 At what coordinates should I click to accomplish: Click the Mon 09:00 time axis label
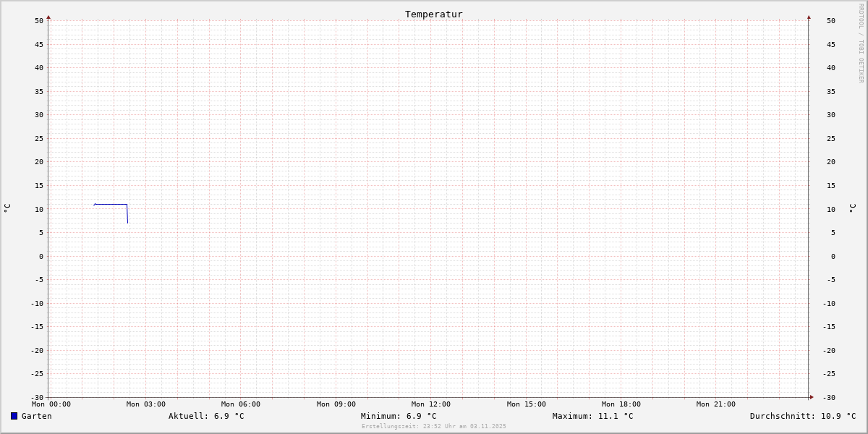click(x=336, y=404)
